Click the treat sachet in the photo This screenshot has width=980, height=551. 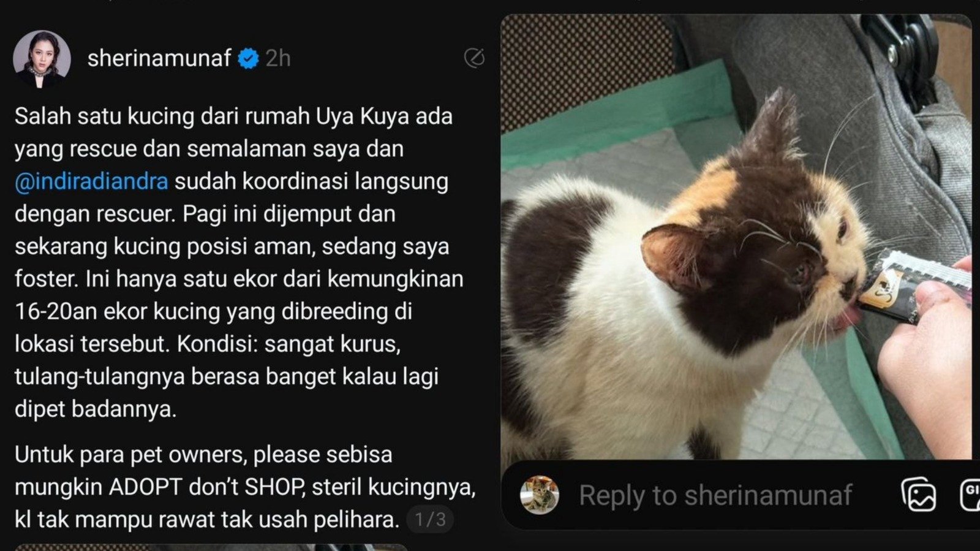pos(913,285)
